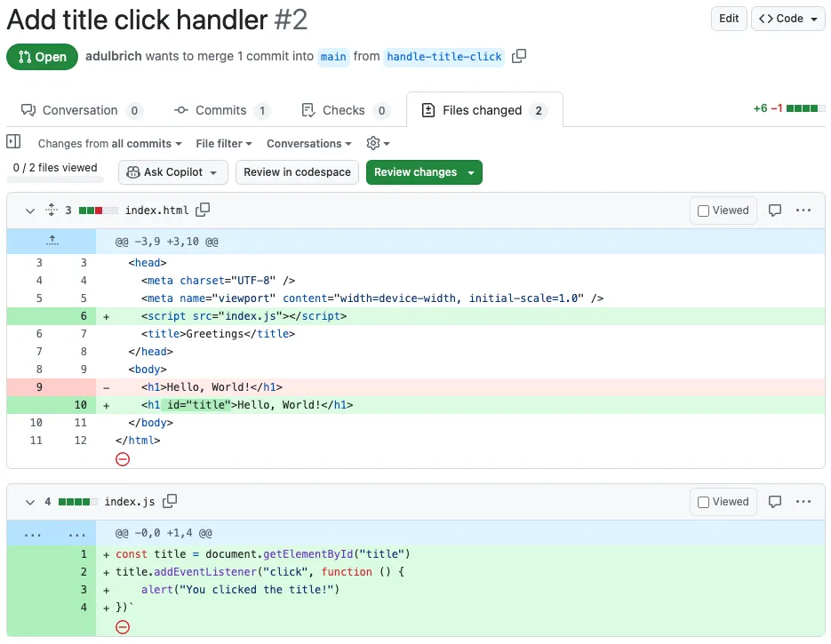Switch to the Conversation tab
This screenshot has width=831, height=644.
[x=82, y=110]
